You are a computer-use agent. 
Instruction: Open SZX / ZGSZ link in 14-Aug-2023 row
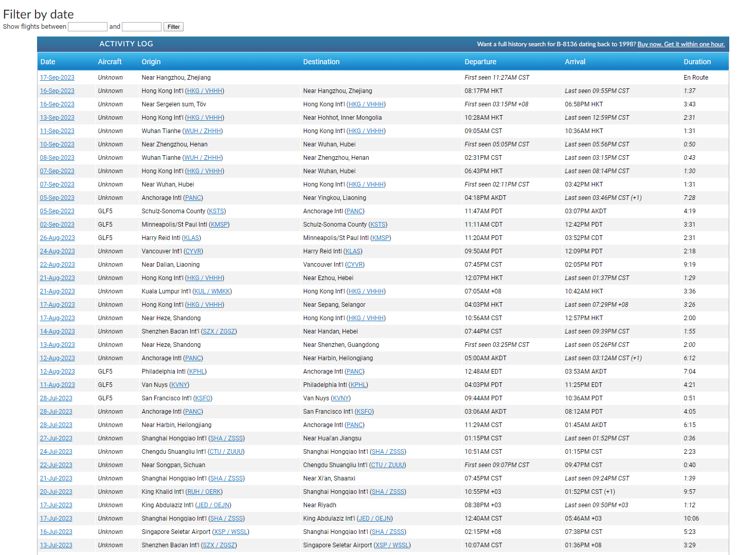219,331
